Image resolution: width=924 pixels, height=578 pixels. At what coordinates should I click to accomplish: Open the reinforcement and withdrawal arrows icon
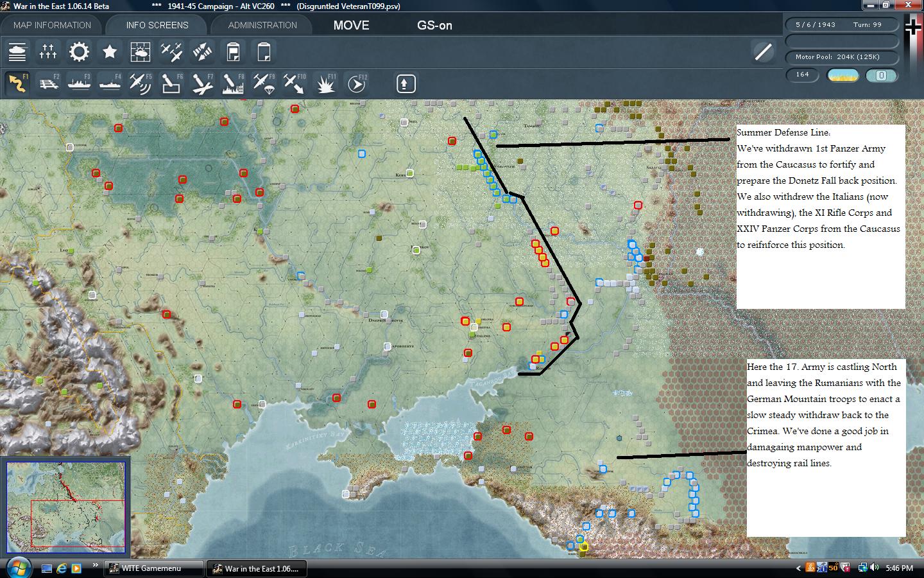(202, 52)
